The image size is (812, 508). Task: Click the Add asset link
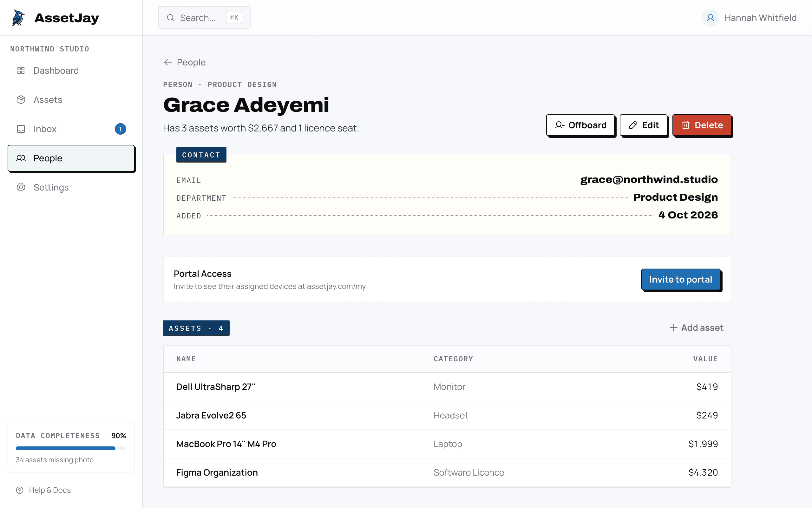click(697, 328)
